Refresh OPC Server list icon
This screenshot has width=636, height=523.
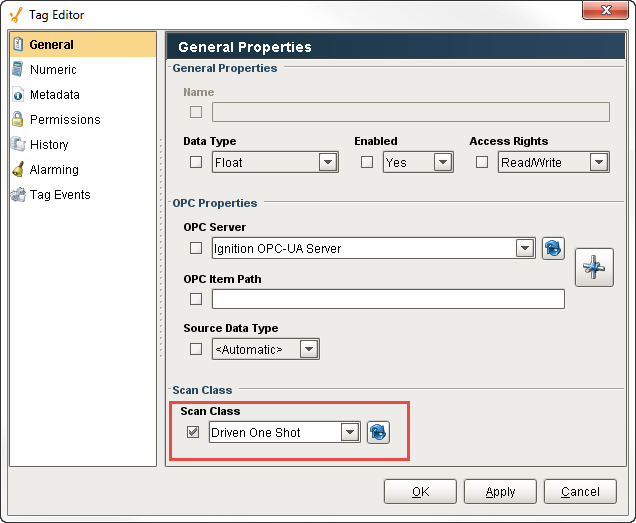tap(553, 248)
